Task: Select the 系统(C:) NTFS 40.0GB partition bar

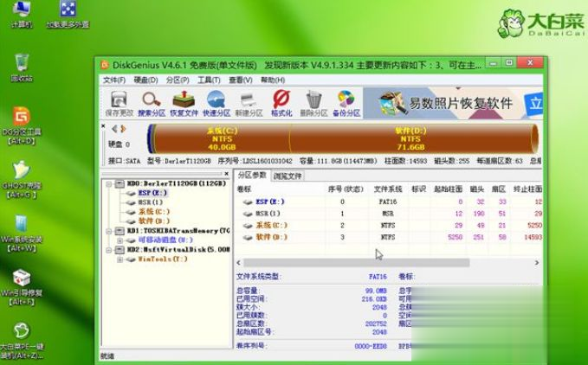Action: point(222,138)
